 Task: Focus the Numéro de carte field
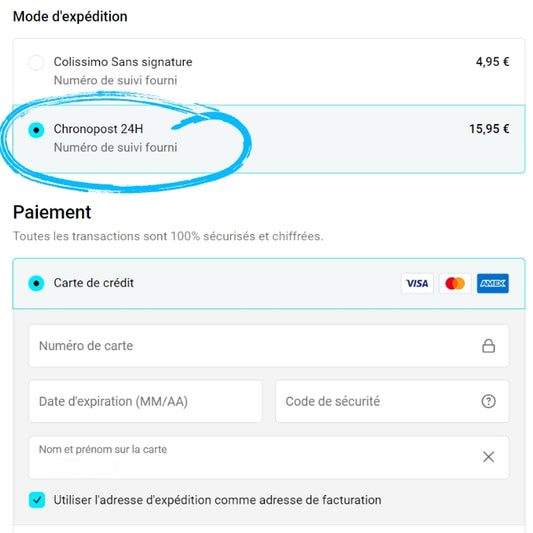tap(269, 346)
